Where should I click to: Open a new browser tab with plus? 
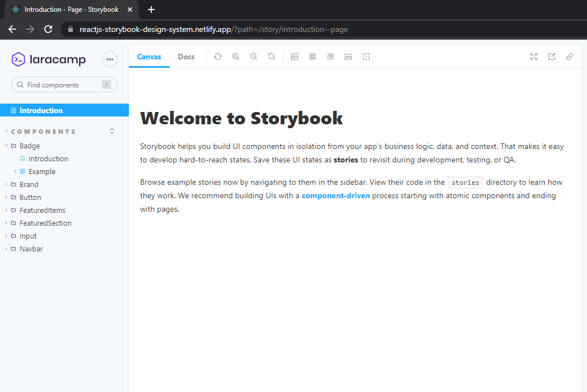click(151, 10)
